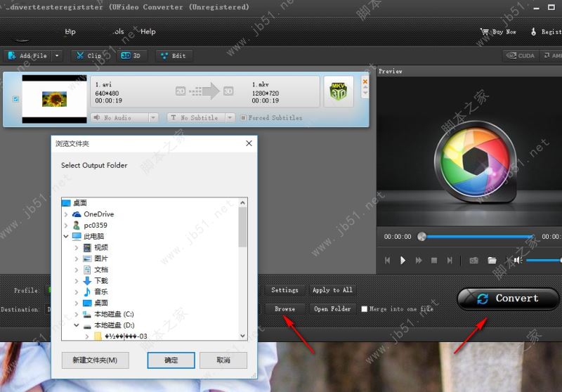Click the play button in Preview
Screen dimensions: 562x392
pyautogui.click(x=403, y=261)
